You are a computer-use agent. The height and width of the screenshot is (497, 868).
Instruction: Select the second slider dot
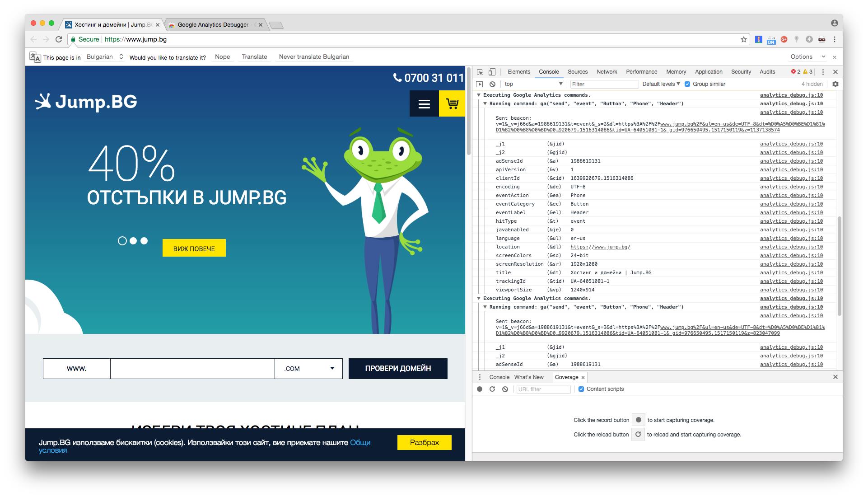coord(133,241)
